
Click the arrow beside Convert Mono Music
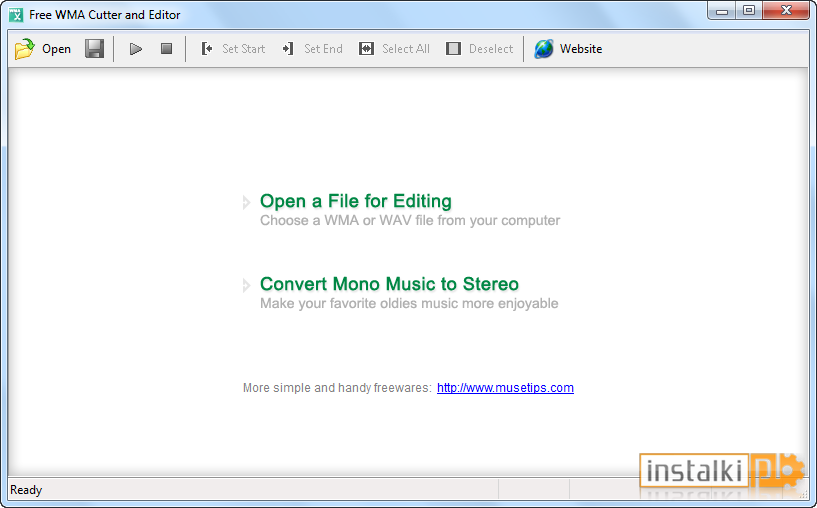[x=246, y=285]
